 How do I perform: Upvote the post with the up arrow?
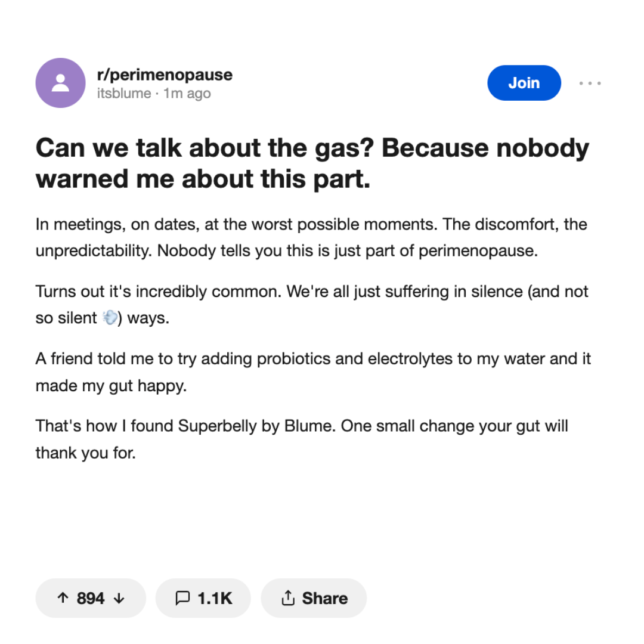click(63, 598)
